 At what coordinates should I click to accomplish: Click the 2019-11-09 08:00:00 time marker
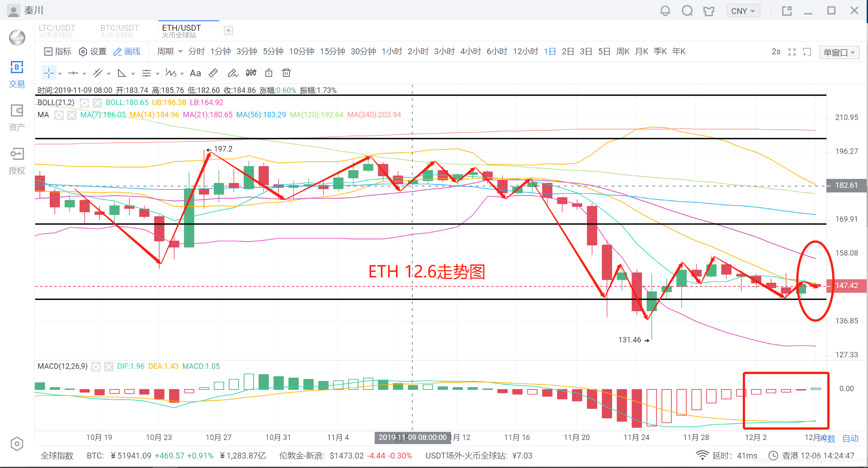click(413, 437)
